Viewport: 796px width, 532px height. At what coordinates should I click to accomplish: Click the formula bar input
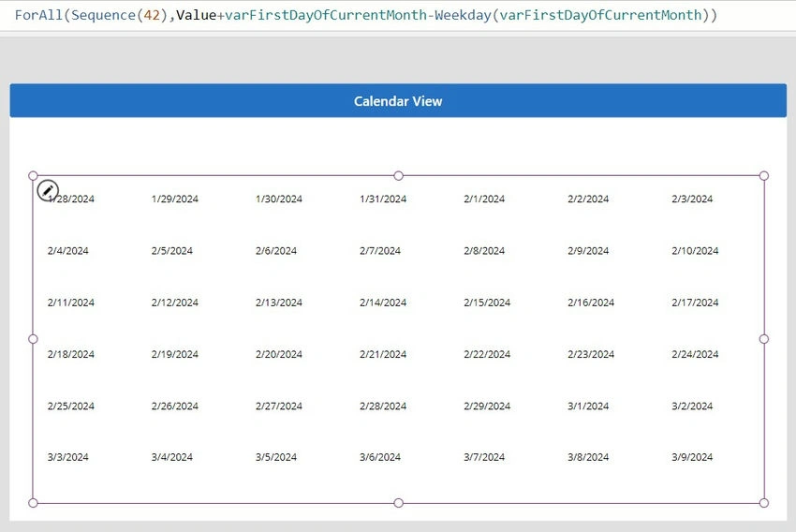click(398, 15)
